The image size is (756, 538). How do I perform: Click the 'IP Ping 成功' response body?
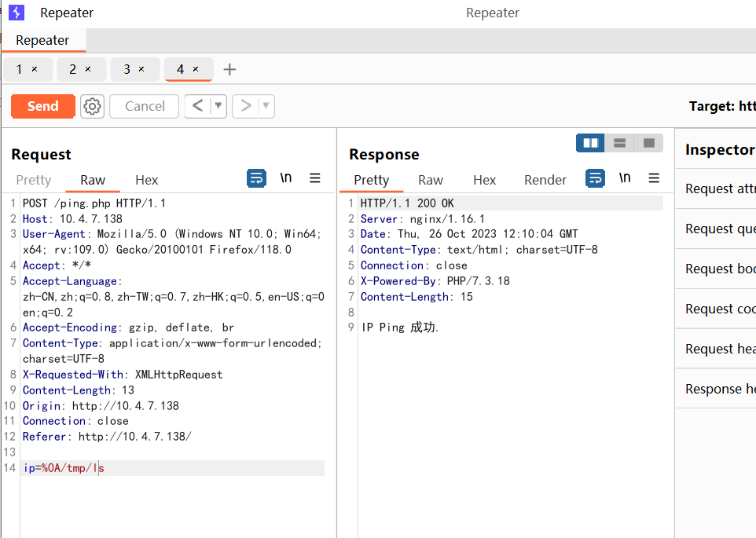(x=400, y=328)
